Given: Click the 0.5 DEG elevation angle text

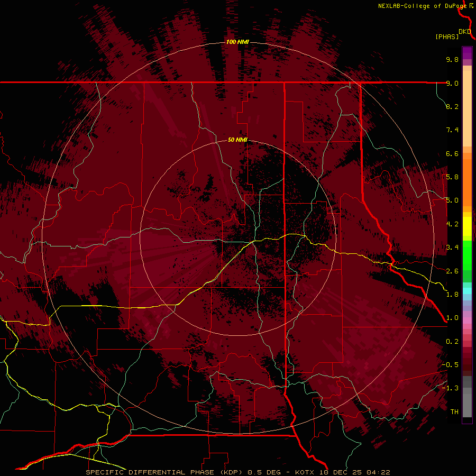Looking at the screenshot, I should (266, 472).
